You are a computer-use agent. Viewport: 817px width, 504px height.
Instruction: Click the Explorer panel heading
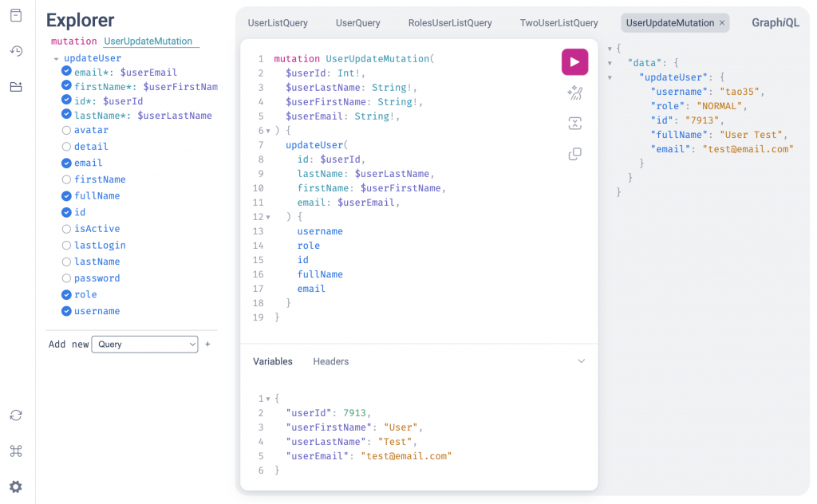[x=81, y=20]
